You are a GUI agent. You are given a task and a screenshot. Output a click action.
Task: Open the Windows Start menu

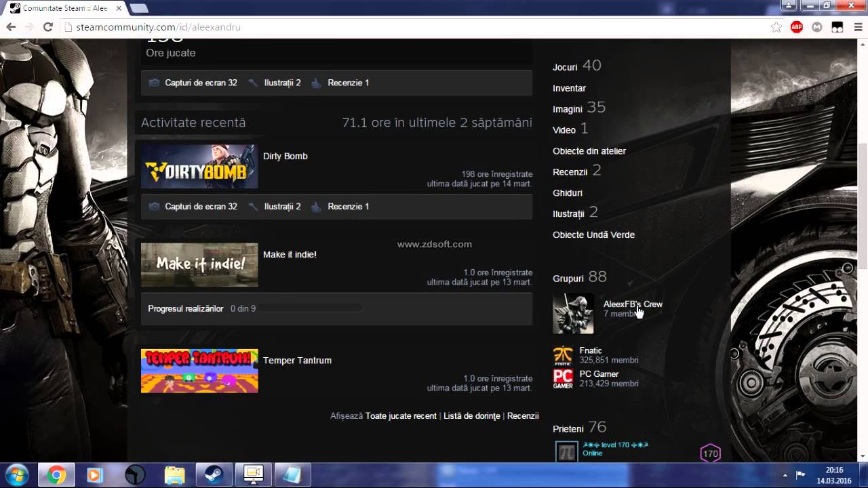[16, 475]
